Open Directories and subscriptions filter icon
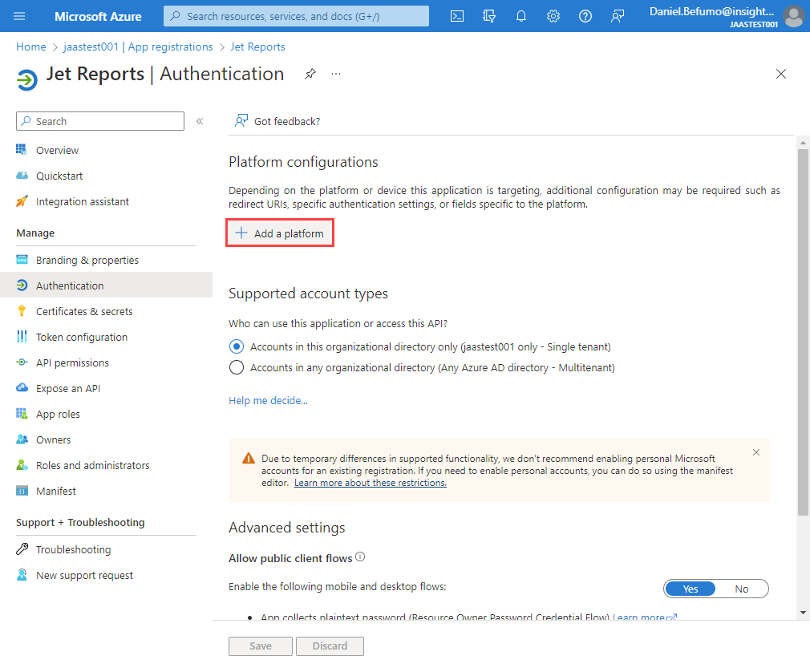 pos(489,16)
